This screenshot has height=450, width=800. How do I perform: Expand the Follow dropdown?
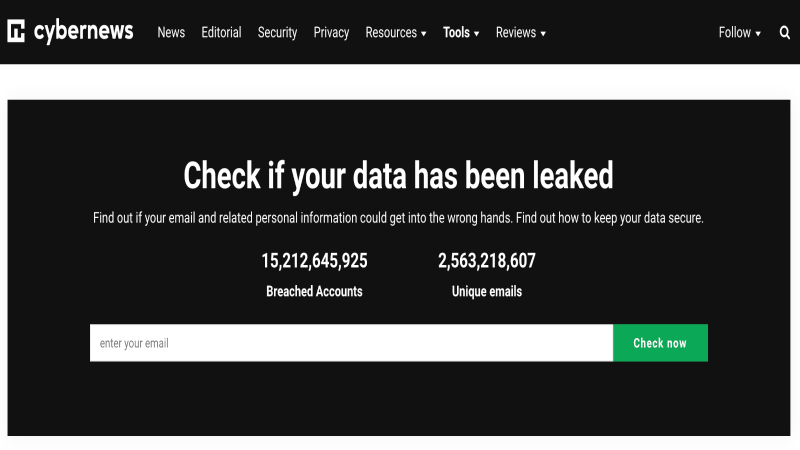click(739, 33)
